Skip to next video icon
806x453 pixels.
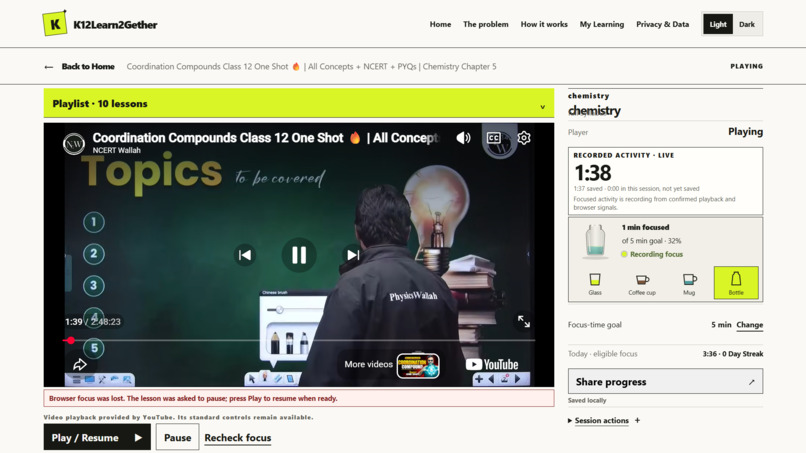[353, 255]
